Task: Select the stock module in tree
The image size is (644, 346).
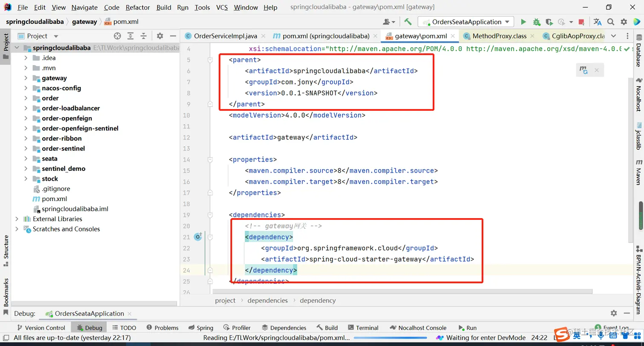Action: tap(50, 179)
